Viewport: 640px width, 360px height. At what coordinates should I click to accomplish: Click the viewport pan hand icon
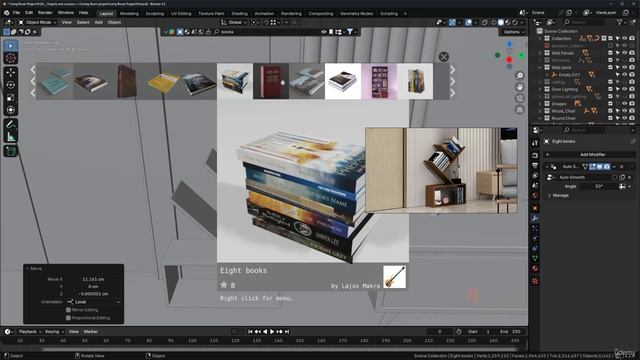(520, 87)
